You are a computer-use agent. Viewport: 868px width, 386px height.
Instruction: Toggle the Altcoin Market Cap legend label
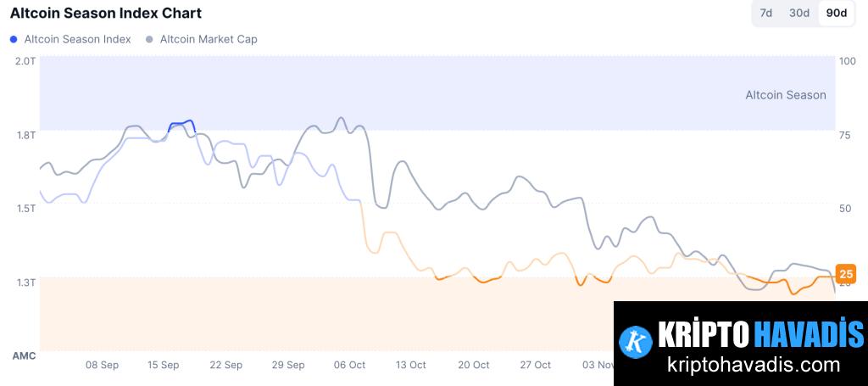coord(209,39)
